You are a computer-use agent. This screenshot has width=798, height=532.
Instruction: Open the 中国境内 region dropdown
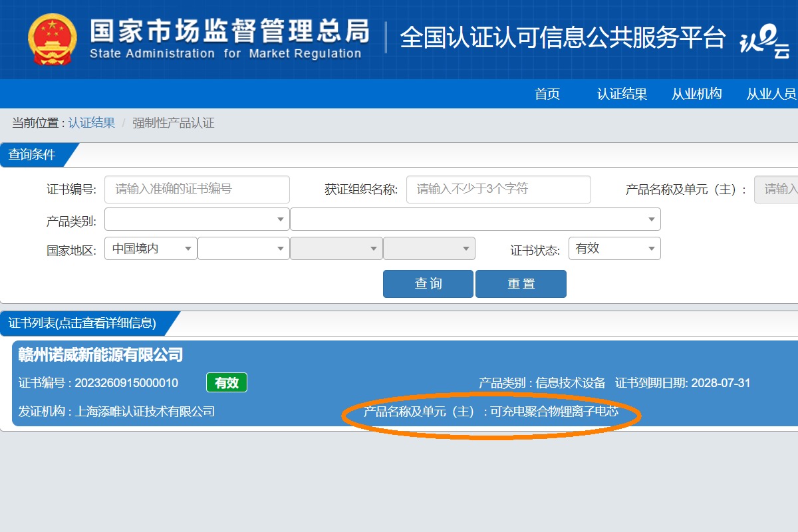(151, 249)
